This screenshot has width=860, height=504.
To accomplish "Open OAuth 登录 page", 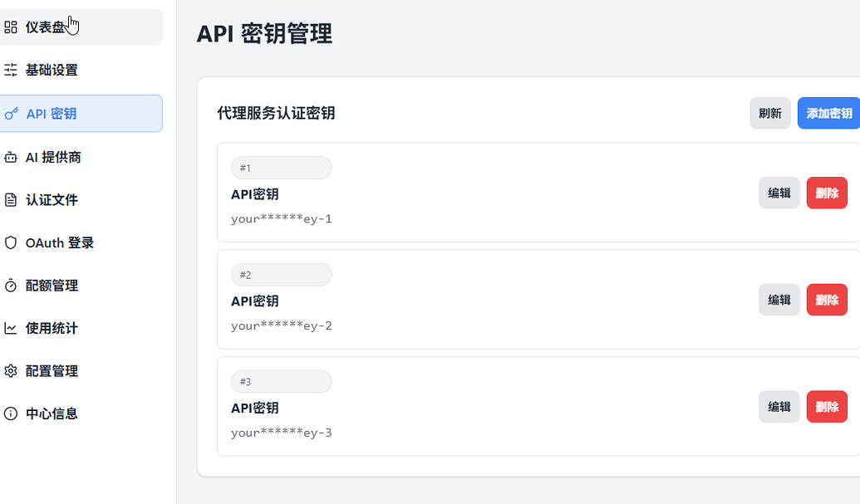I will [x=81, y=242].
